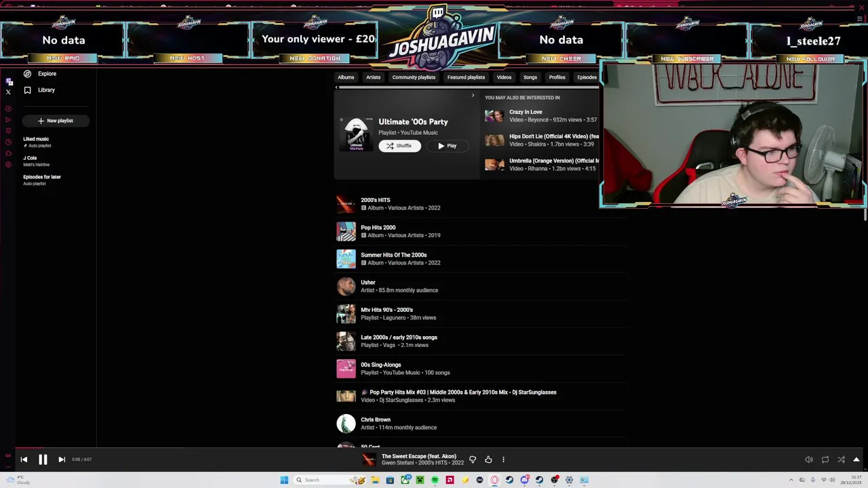Open the 2000's HITS album result
The height and width of the screenshot is (488, 868).
pos(481,204)
